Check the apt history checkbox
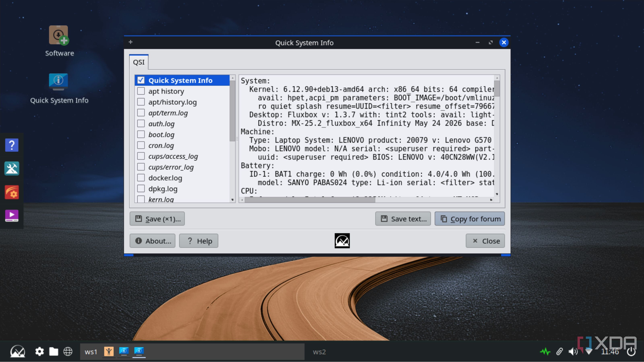This screenshot has height=362, width=644. tap(141, 91)
